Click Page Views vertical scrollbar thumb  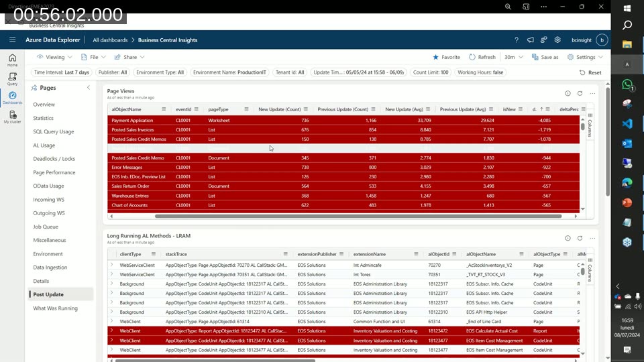[x=582, y=125]
